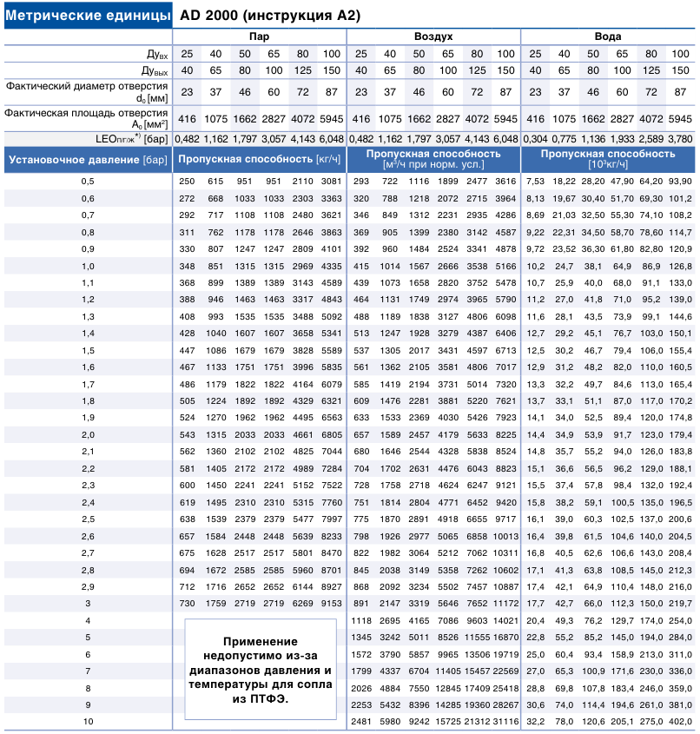Select the capacity header "[м³/ч при норм. усл.]"
Viewport: 700px width, 734px height.
click(x=433, y=165)
